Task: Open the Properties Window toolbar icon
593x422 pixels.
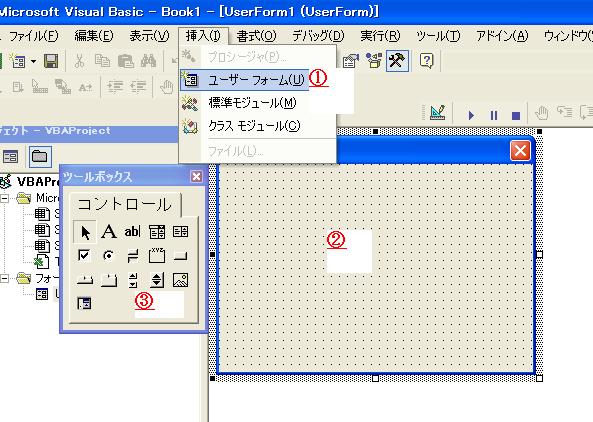Action: (350, 61)
